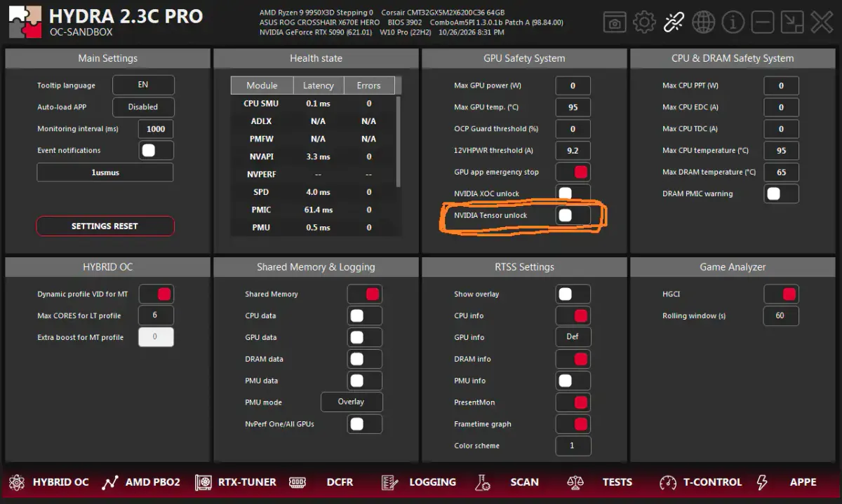The width and height of the screenshot is (842, 504).
Task: Disable Shared Memory toggle
Action: point(364,294)
